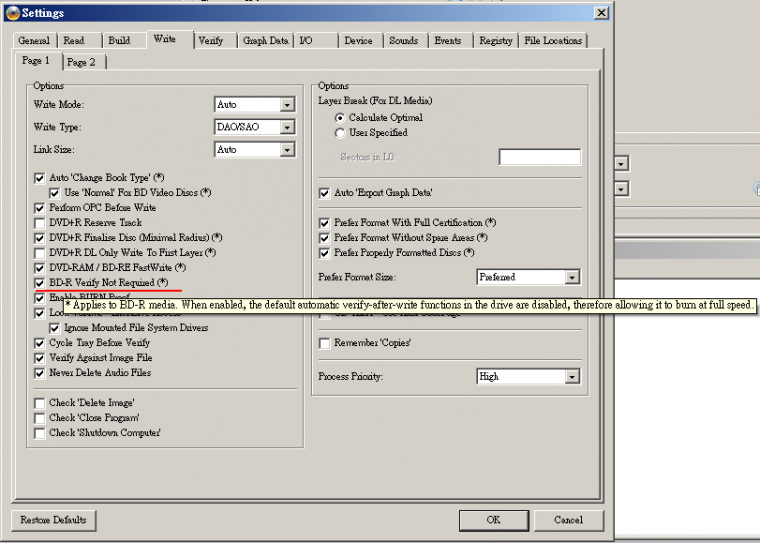Image resolution: width=760 pixels, height=543 pixels.
Task: Open lower dropdown arrow in background window
Action: pyautogui.click(x=621, y=189)
